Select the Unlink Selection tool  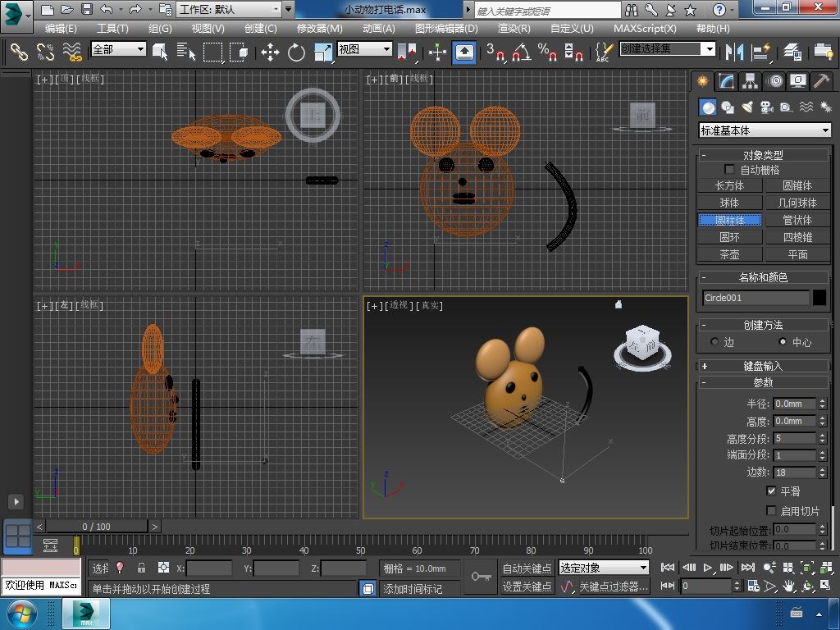tap(46, 52)
